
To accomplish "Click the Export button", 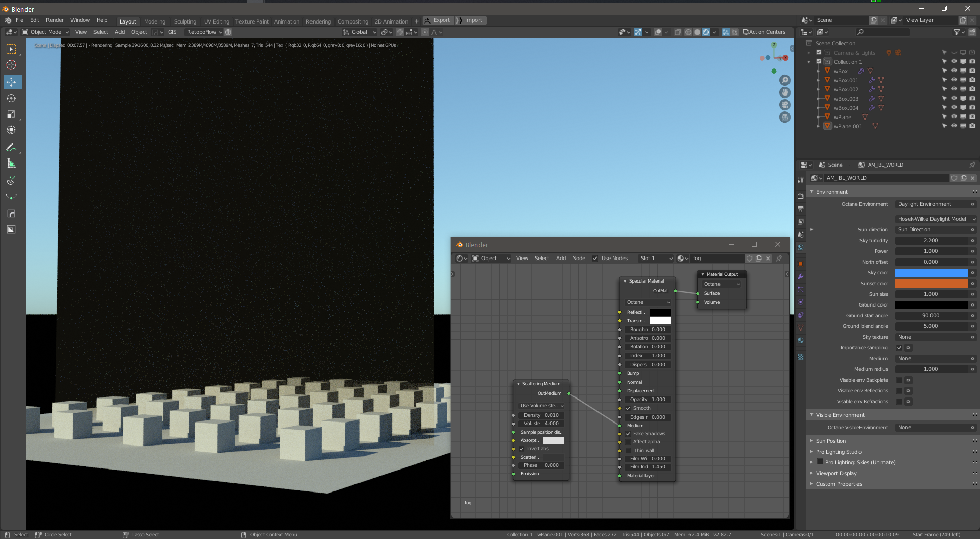I will click(x=438, y=20).
